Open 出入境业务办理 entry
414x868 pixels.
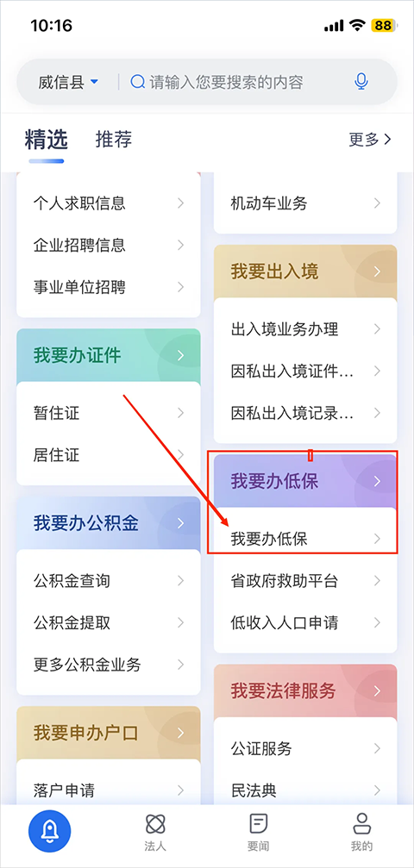(x=305, y=328)
